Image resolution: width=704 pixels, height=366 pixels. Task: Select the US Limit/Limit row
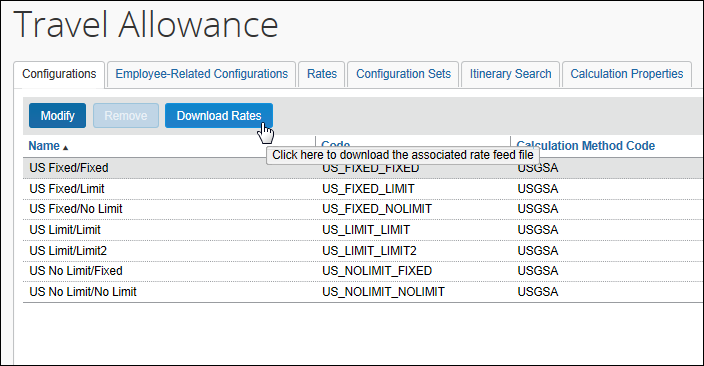pyautogui.click(x=363, y=230)
